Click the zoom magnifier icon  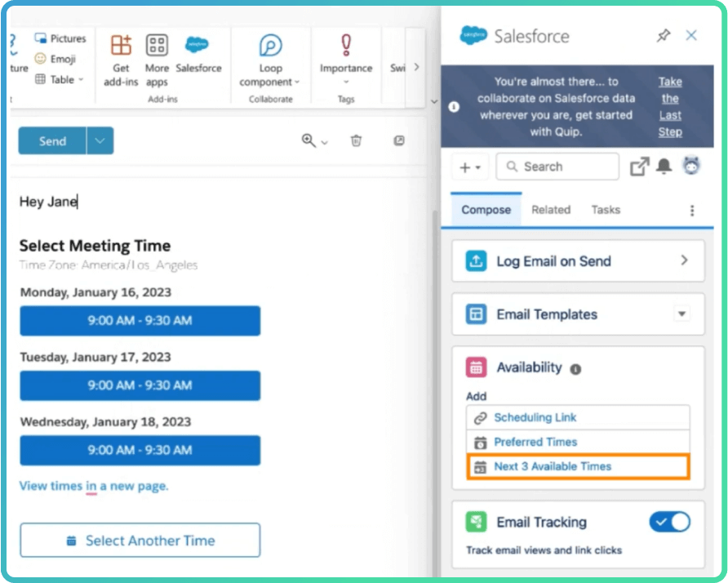click(309, 140)
